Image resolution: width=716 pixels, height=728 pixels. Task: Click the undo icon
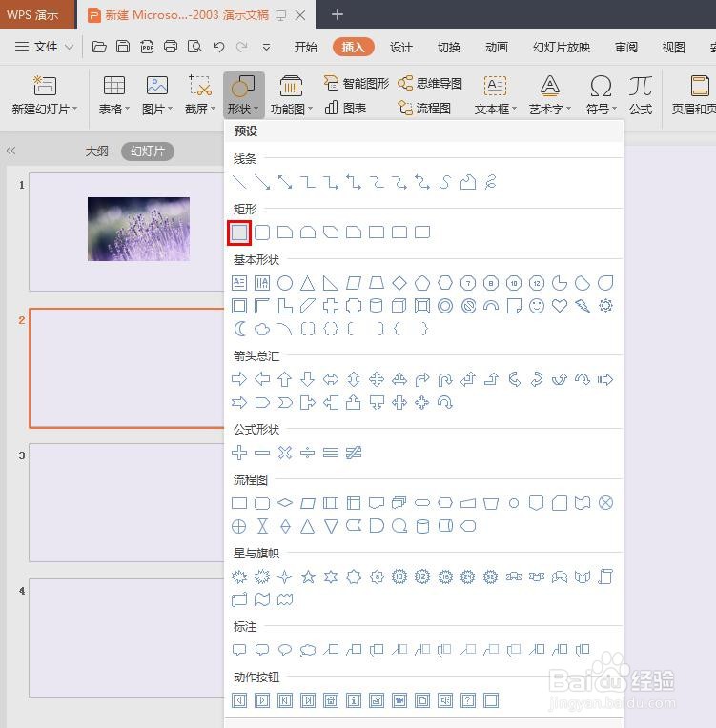(x=218, y=47)
